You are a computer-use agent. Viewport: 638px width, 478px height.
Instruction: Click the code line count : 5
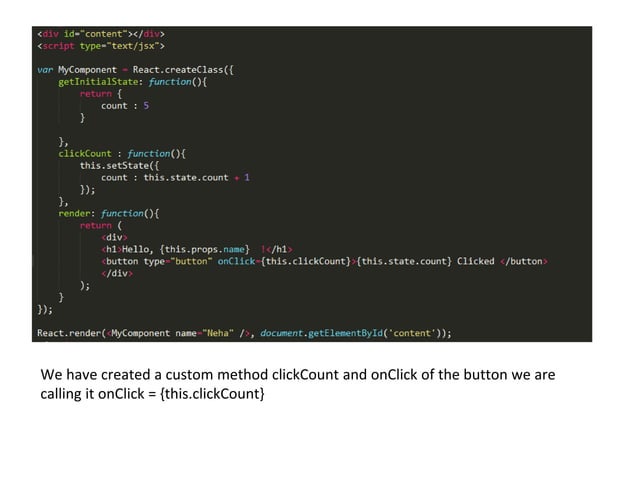coord(125,106)
